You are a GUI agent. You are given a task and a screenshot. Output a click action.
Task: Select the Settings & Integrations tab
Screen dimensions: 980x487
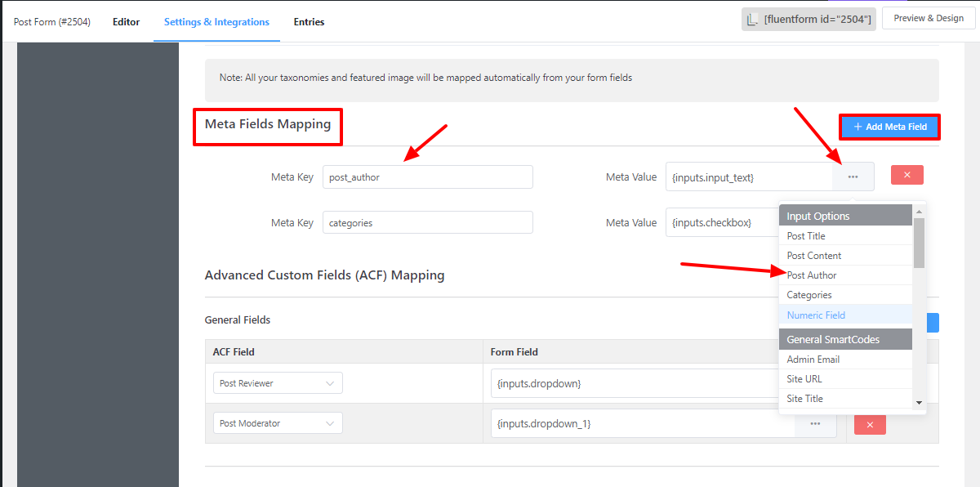click(x=216, y=22)
